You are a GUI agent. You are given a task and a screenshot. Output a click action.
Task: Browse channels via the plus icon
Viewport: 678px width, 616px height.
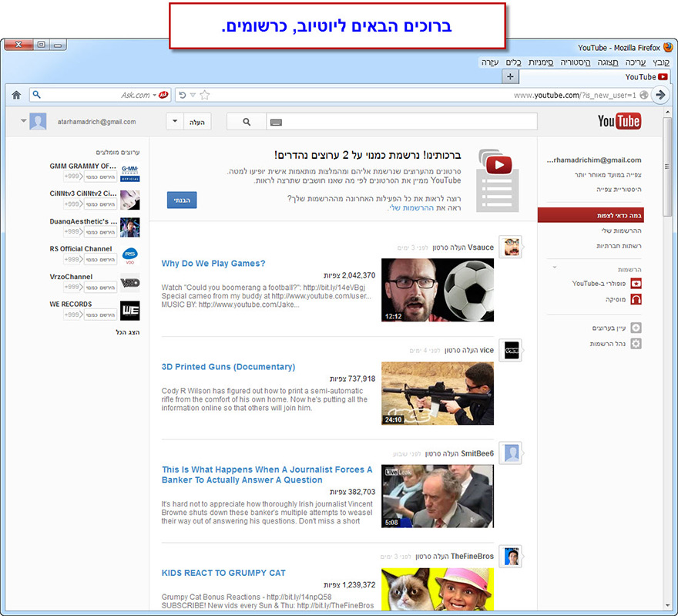coord(636,327)
